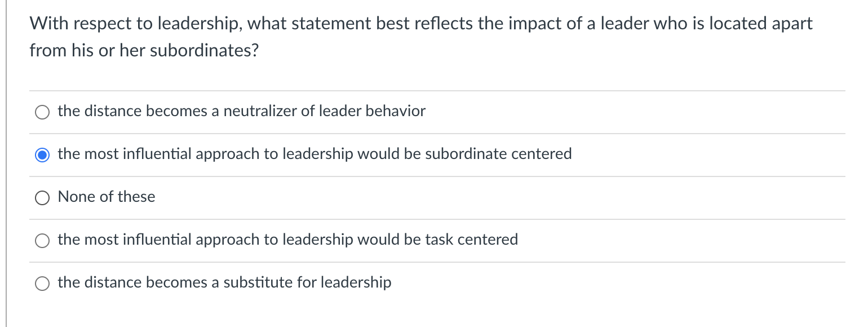
Task: Click the question's first line about leadership
Action: pyautogui.click(x=421, y=24)
